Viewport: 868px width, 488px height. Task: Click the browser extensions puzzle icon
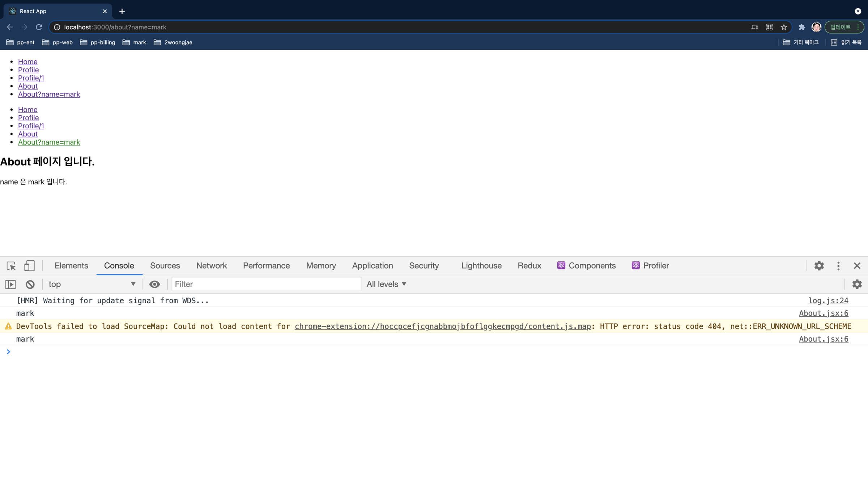802,27
